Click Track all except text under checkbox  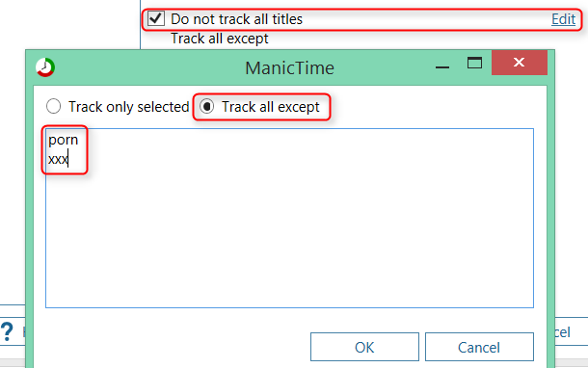click(x=220, y=39)
